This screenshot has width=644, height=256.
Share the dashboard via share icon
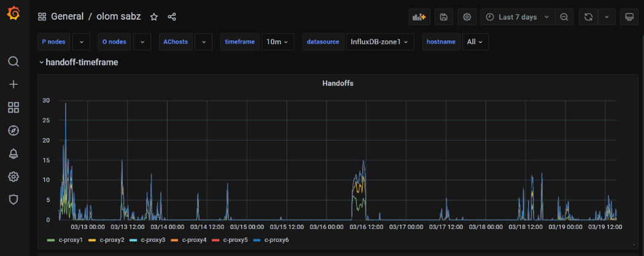click(x=172, y=17)
